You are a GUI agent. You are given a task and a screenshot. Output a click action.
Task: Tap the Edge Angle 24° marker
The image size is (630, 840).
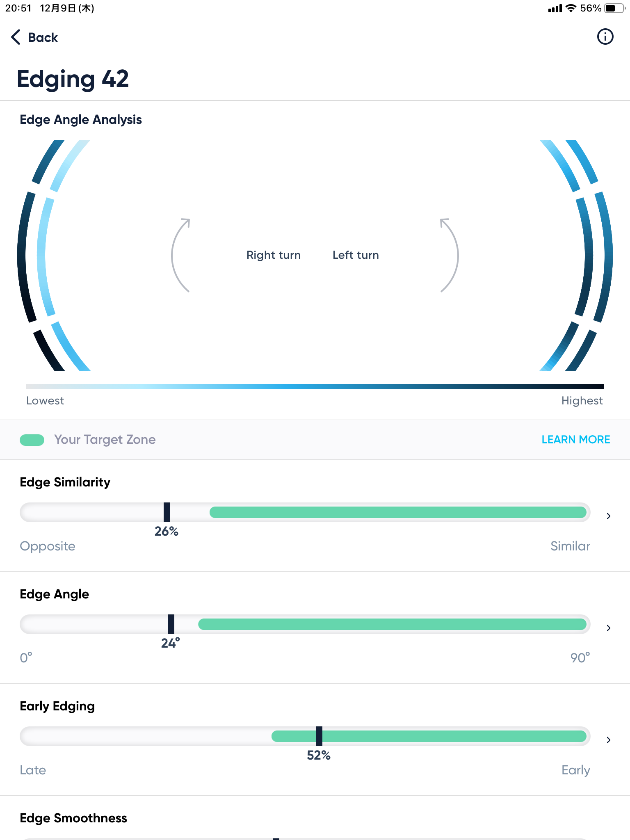pyautogui.click(x=171, y=624)
